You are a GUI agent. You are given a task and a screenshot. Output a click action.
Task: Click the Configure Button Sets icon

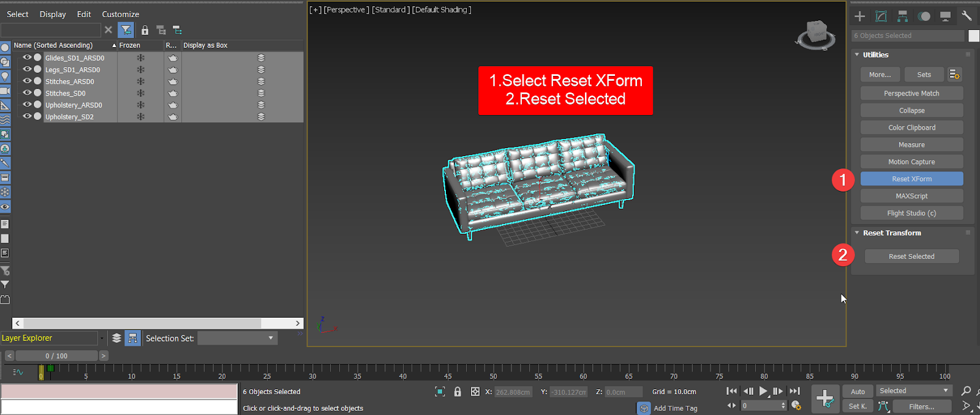click(954, 75)
